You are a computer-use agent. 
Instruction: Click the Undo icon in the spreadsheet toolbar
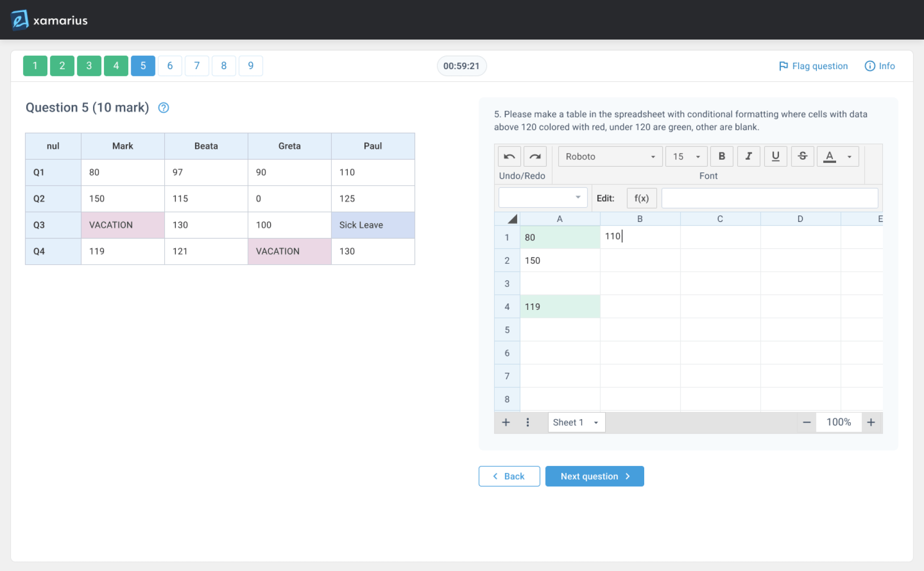pyautogui.click(x=509, y=156)
